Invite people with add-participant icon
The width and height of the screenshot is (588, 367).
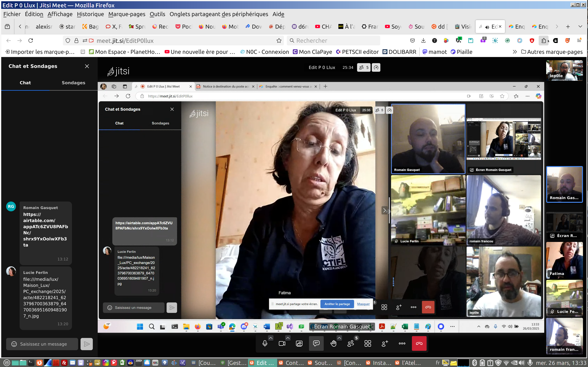[x=385, y=343]
